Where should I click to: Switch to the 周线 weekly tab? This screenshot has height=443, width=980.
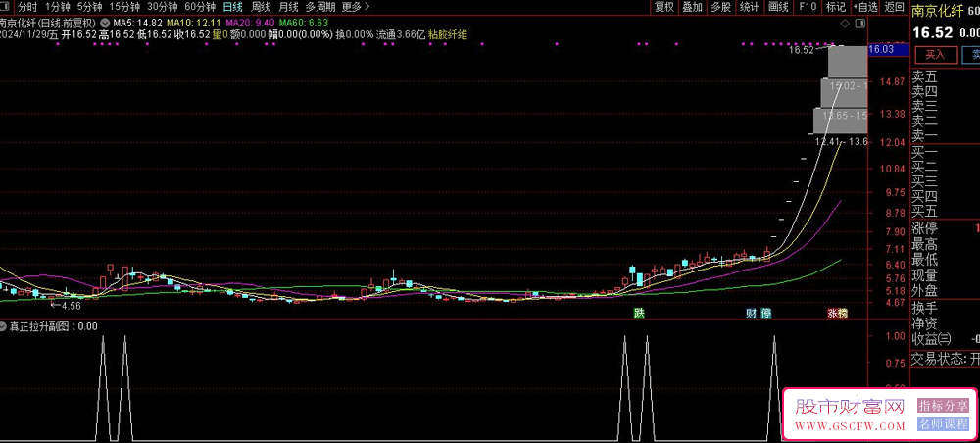tap(261, 8)
